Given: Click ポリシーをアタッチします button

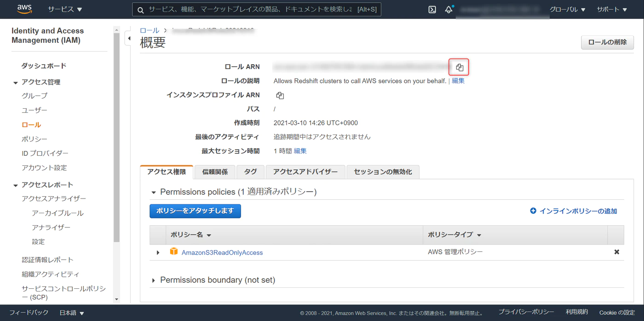Looking at the screenshot, I should [x=195, y=210].
